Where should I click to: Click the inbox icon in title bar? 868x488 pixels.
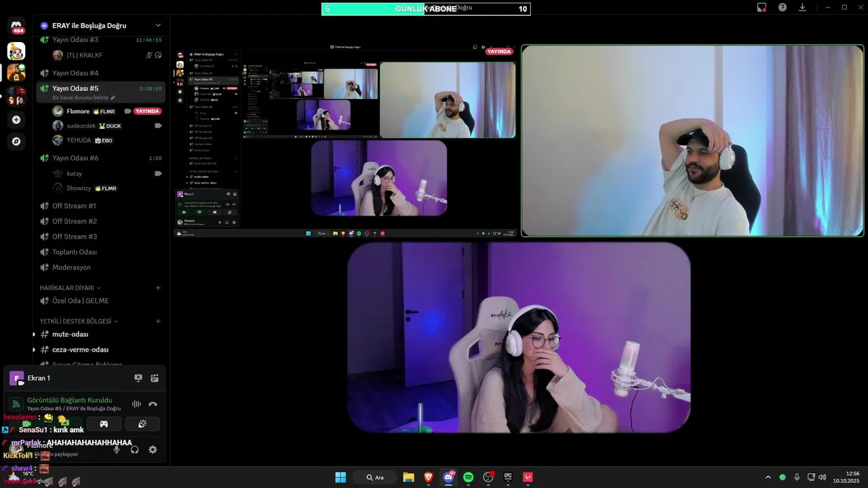pos(762,7)
